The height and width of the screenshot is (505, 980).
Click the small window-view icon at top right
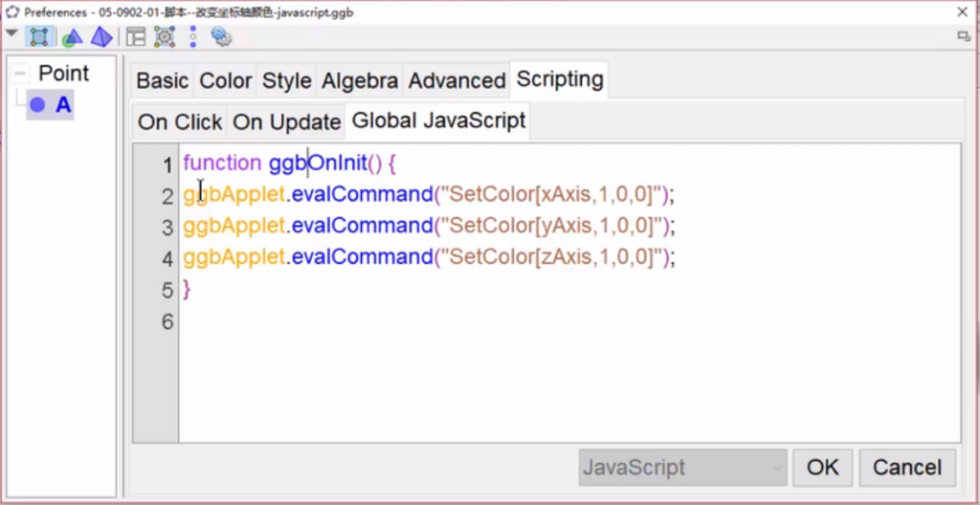point(964,35)
